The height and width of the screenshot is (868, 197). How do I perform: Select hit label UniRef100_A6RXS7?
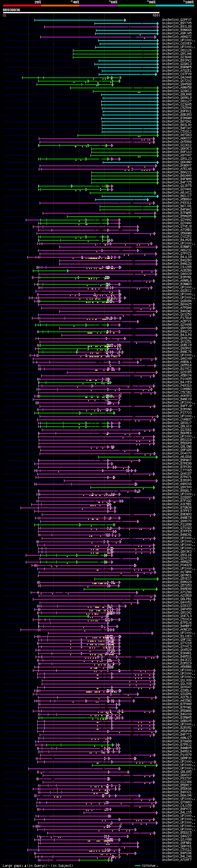(x=177, y=139)
